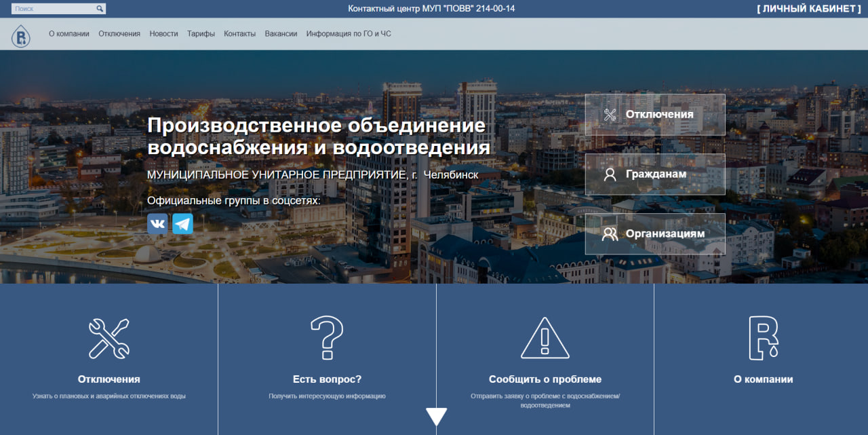Open the Telegram channel icon
868x435 pixels.
182,224
